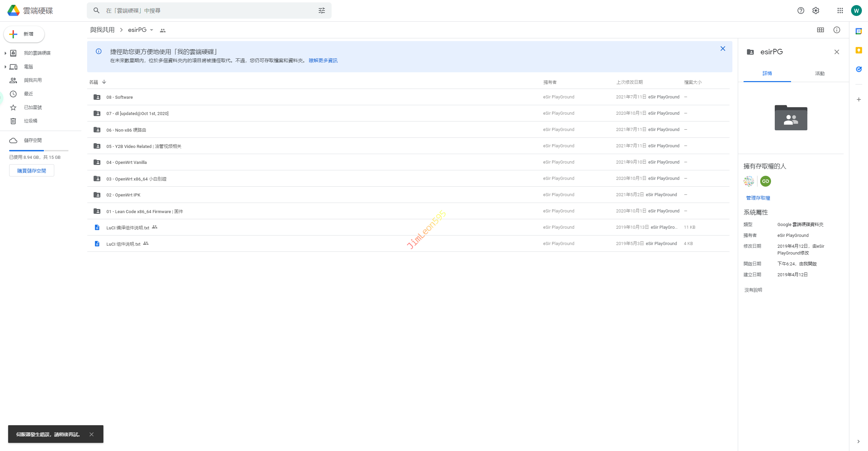Click the storage usage progress bar

point(39,150)
